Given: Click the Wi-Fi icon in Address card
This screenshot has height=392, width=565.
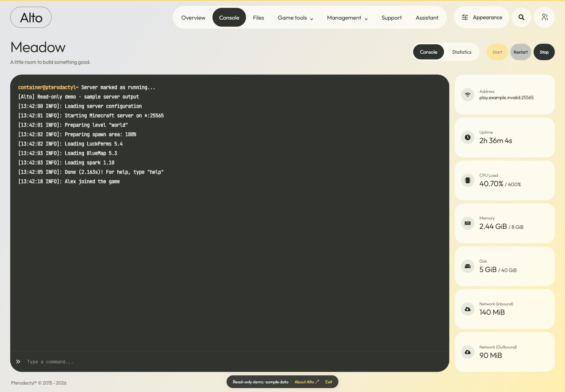Looking at the screenshot, I should click(468, 94).
